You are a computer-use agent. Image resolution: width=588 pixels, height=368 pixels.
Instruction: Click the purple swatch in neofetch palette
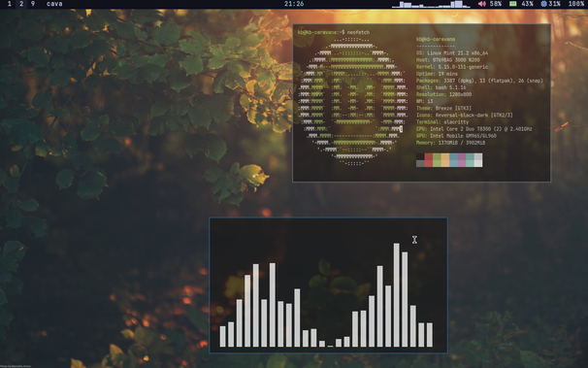(x=462, y=160)
